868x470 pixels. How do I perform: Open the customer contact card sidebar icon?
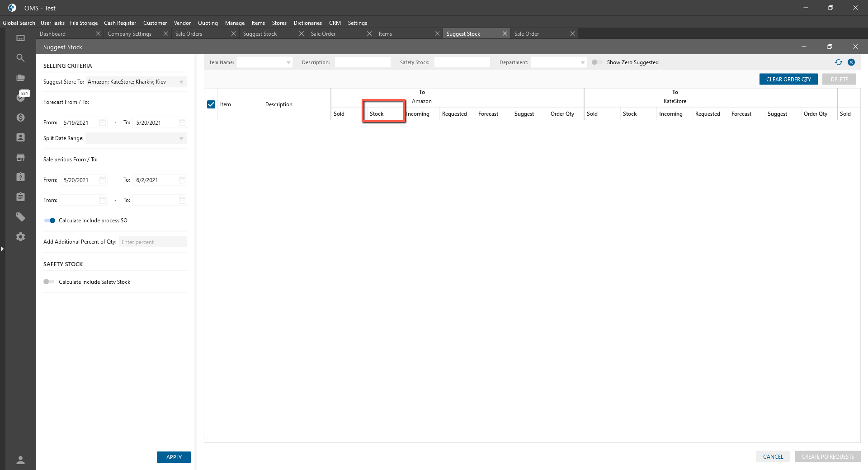(20, 137)
